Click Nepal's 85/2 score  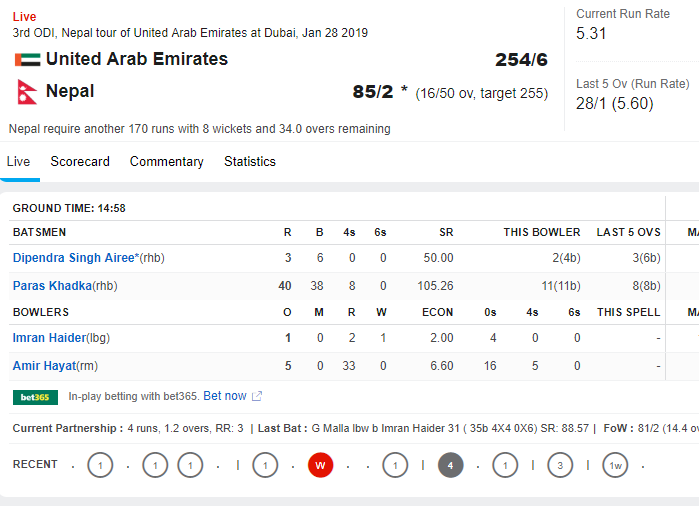click(x=373, y=92)
